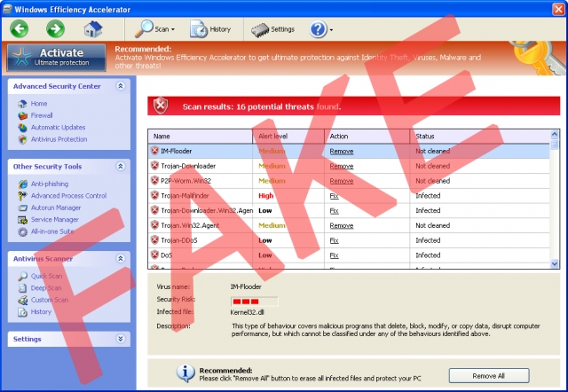
Task: Click Fix link for Trojan-Malfinder
Action: click(334, 196)
